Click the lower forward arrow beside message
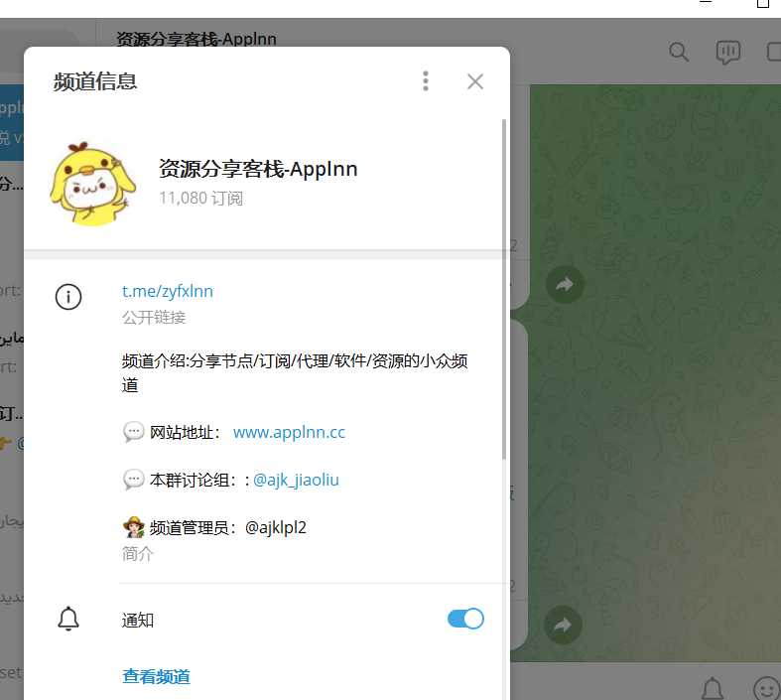 563,625
